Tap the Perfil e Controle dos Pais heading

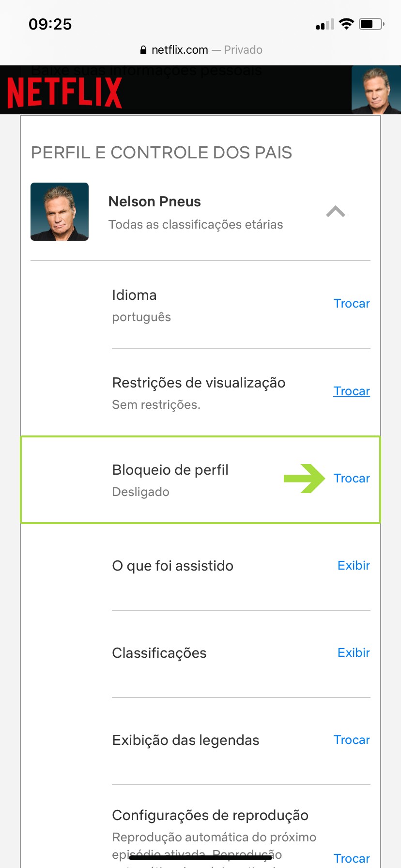pyautogui.click(x=161, y=153)
